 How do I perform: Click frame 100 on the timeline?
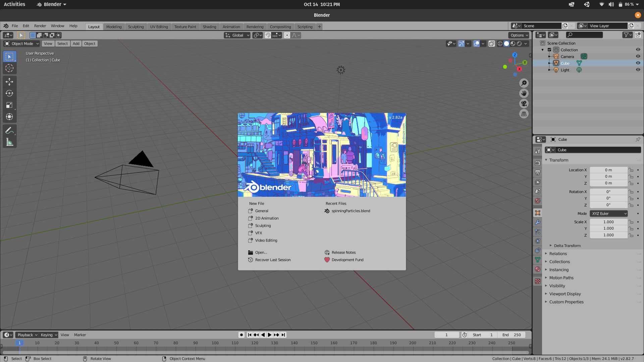(215, 343)
